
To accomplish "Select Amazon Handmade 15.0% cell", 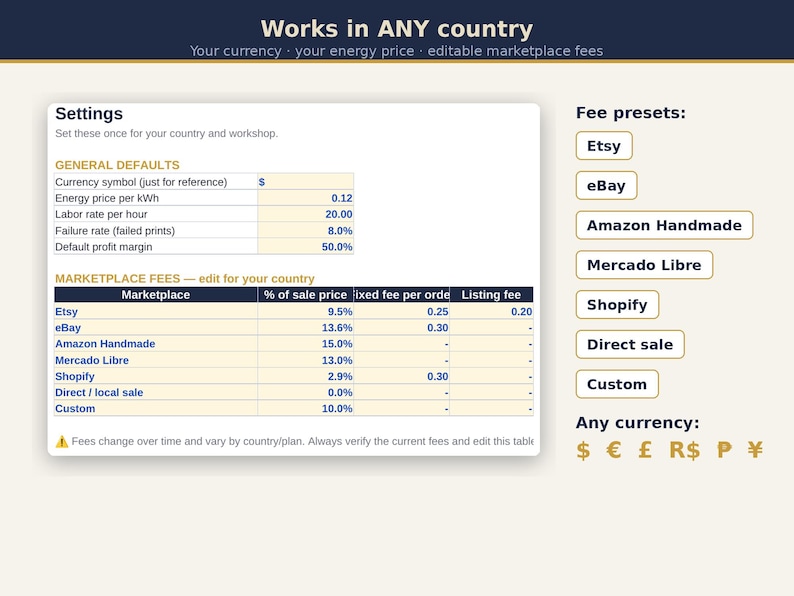I will click(x=305, y=344).
